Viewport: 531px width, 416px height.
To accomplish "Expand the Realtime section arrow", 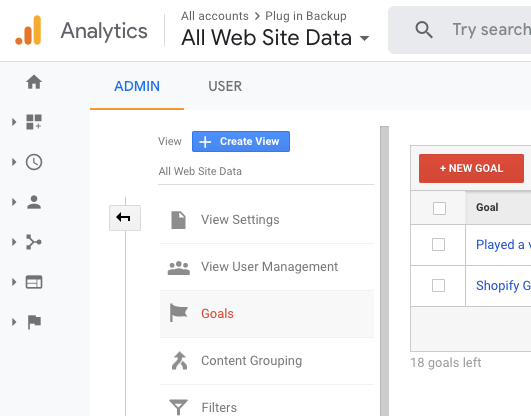I will (x=14, y=162).
